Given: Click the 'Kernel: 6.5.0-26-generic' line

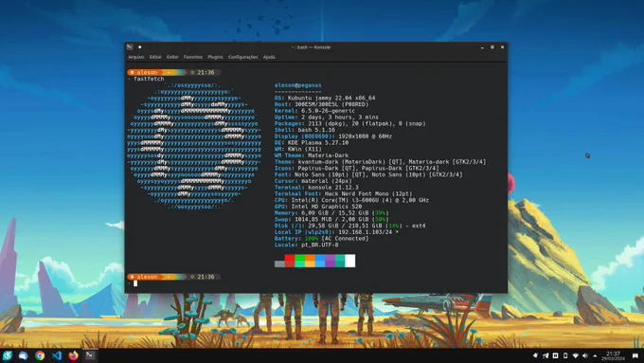Looking at the screenshot, I should [314, 111].
